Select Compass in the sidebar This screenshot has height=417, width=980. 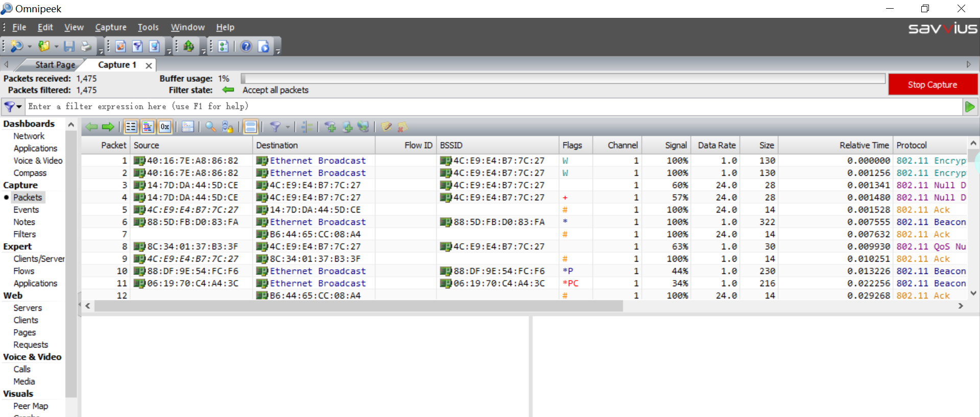(x=30, y=173)
